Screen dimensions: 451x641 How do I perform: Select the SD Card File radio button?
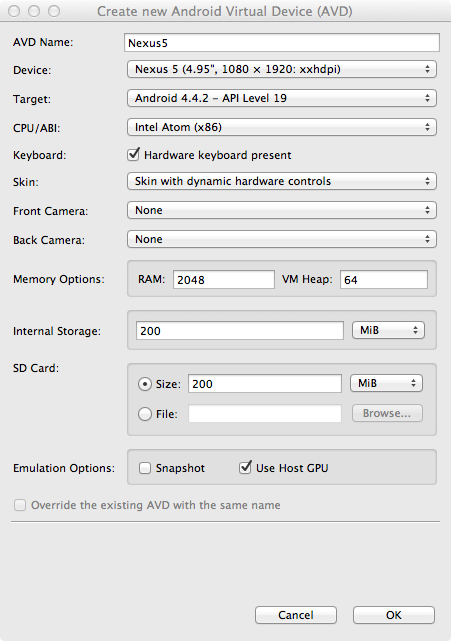pyautogui.click(x=145, y=414)
